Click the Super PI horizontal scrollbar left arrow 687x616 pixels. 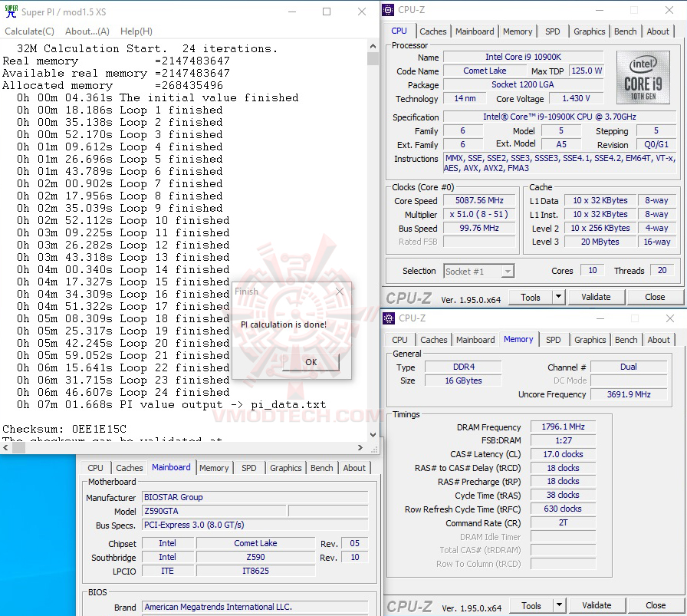[5, 448]
